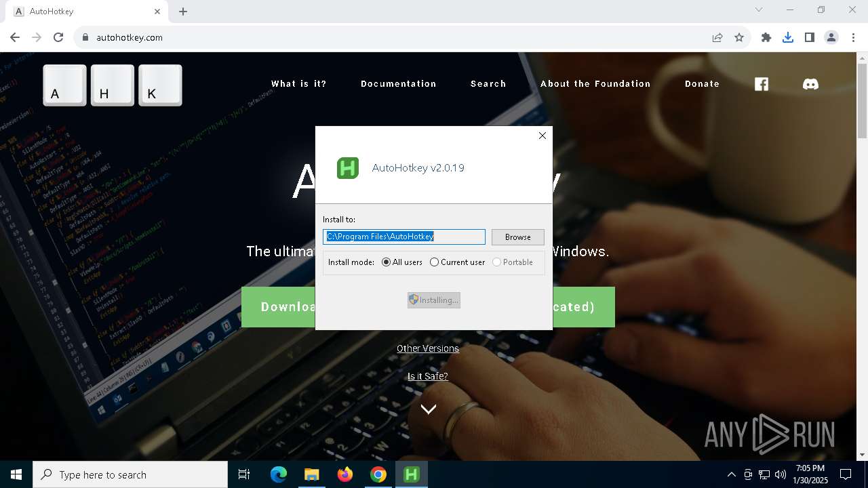Viewport: 868px width, 488px height.
Task: Open Chrome extensions puzzle icon
Action: [766, 37]
